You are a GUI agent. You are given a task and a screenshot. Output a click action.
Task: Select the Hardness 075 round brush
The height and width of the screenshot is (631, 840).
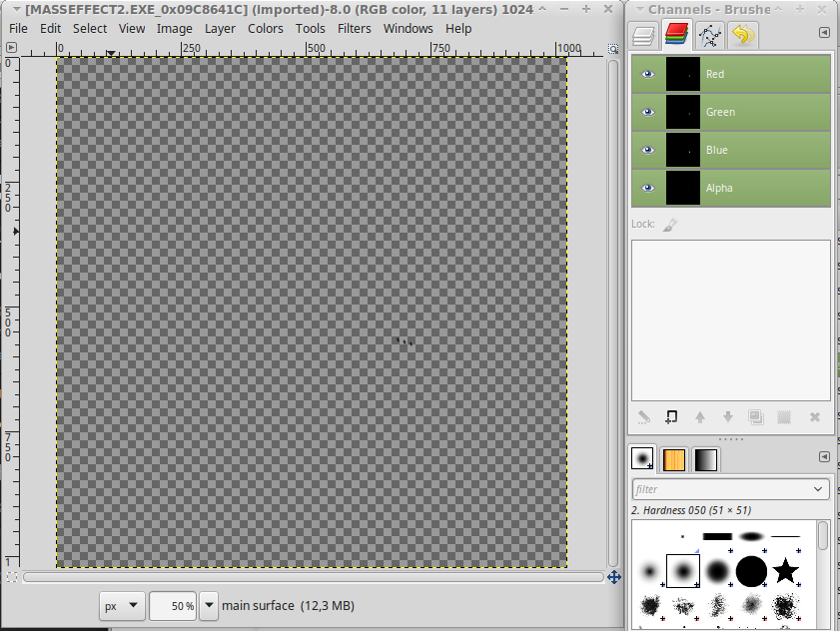pos(717,571)
